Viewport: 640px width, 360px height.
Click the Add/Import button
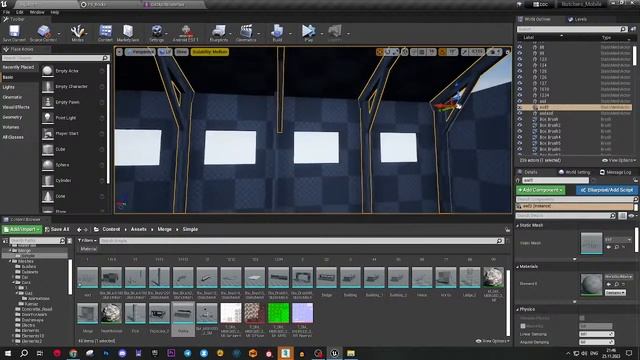coord(22,229)
